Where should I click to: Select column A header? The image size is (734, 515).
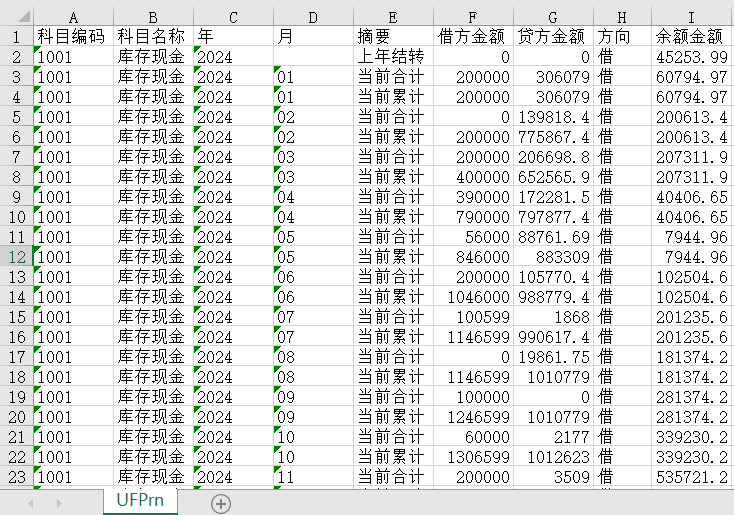click(73, 17)
